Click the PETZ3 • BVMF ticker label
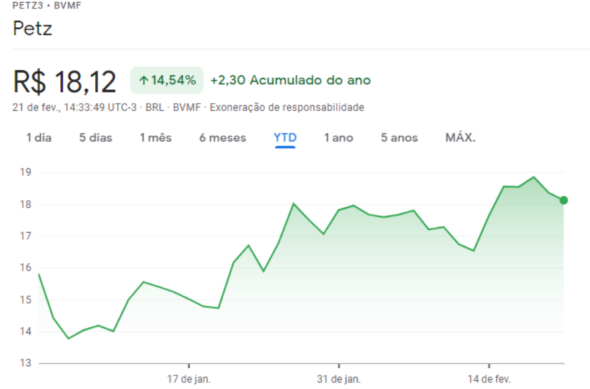 point(47,5)
